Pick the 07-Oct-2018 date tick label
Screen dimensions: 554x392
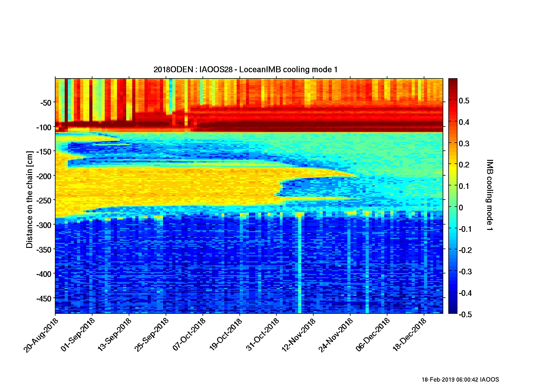click(x=189, y=335)
